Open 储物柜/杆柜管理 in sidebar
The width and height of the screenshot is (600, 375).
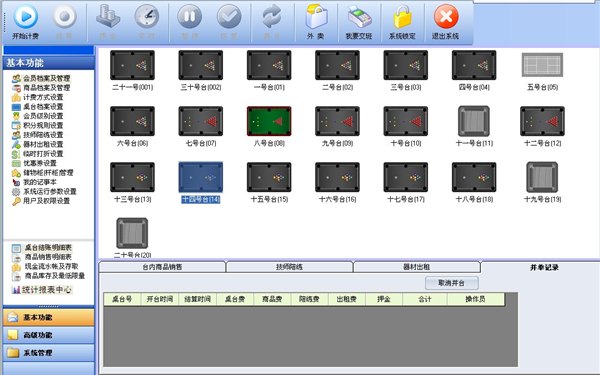click(x=42, y=173)
